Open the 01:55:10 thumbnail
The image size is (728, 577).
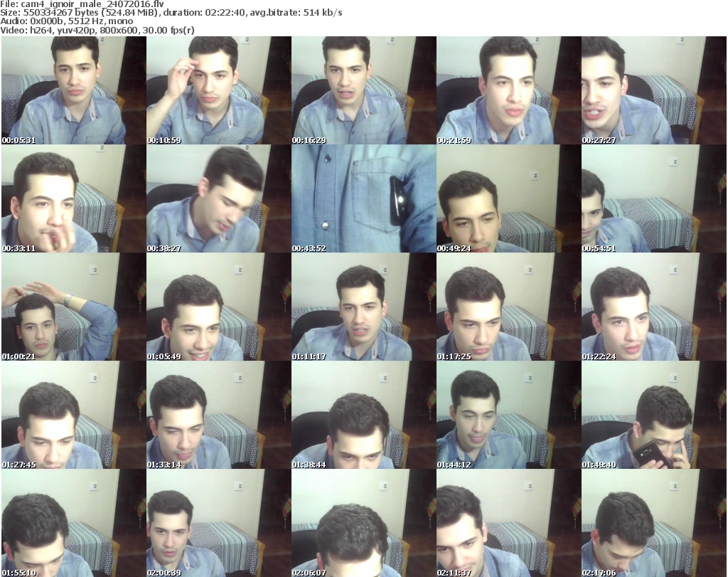pos(73,523)
